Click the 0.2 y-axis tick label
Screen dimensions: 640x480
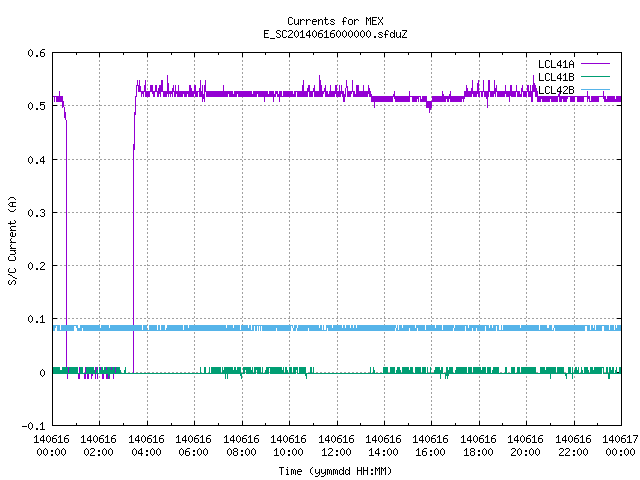pos(36,266)
